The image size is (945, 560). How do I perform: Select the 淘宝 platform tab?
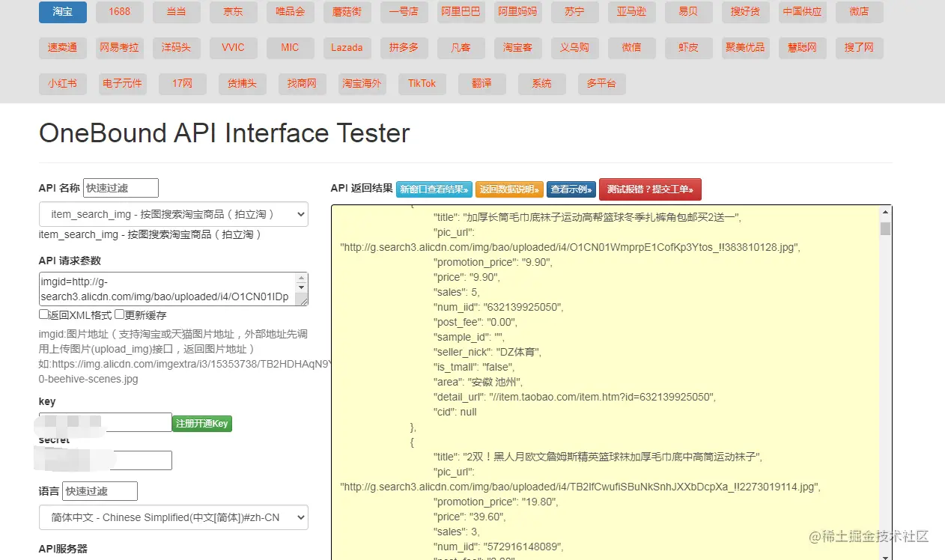(63, 12)
